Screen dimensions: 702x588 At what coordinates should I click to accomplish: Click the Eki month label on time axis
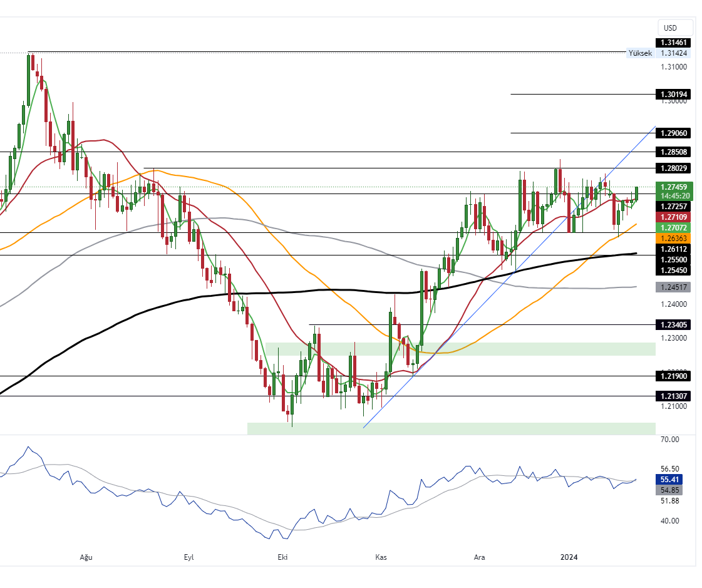click(x=282, y=557)
